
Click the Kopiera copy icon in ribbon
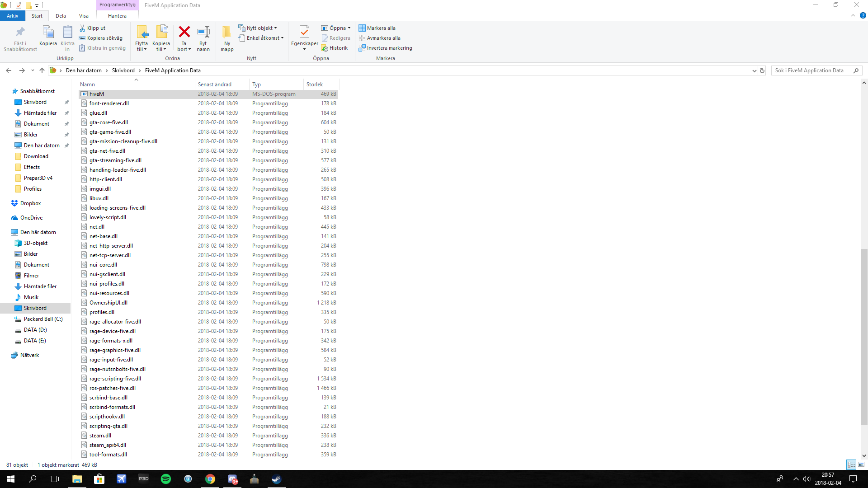tap(48, 33)
